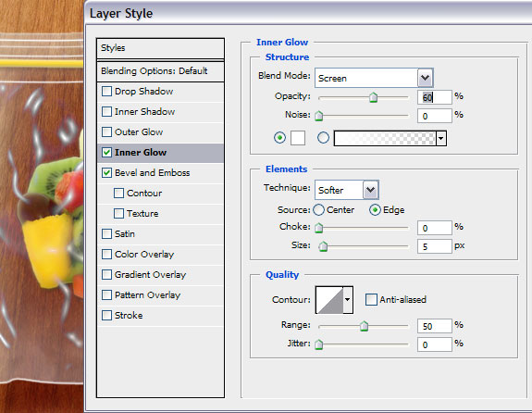This screenshot has width=532, height=413.
Task: Open the Styles list entry
Action: (x=160, y=48)
